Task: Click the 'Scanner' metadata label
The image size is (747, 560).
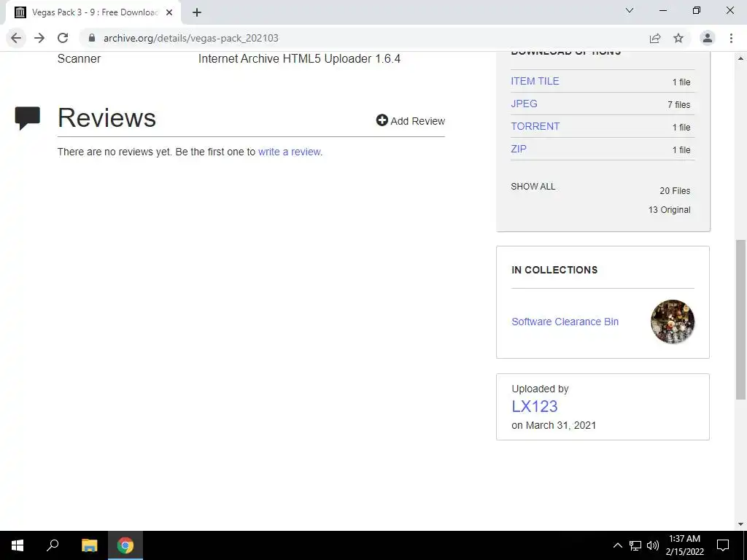Action: click(79, 59)
